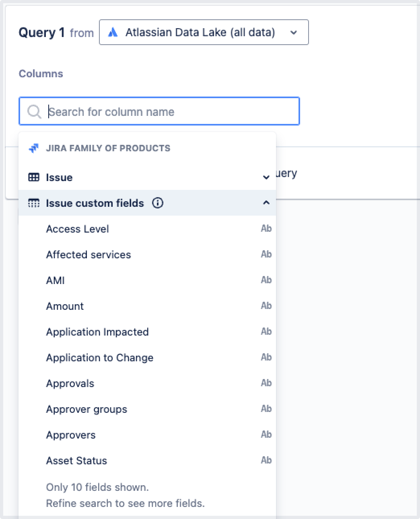The height and width of the screenshot is (519, 420).
Task: Click the Jira family of products icon
Action: (34, 148)
